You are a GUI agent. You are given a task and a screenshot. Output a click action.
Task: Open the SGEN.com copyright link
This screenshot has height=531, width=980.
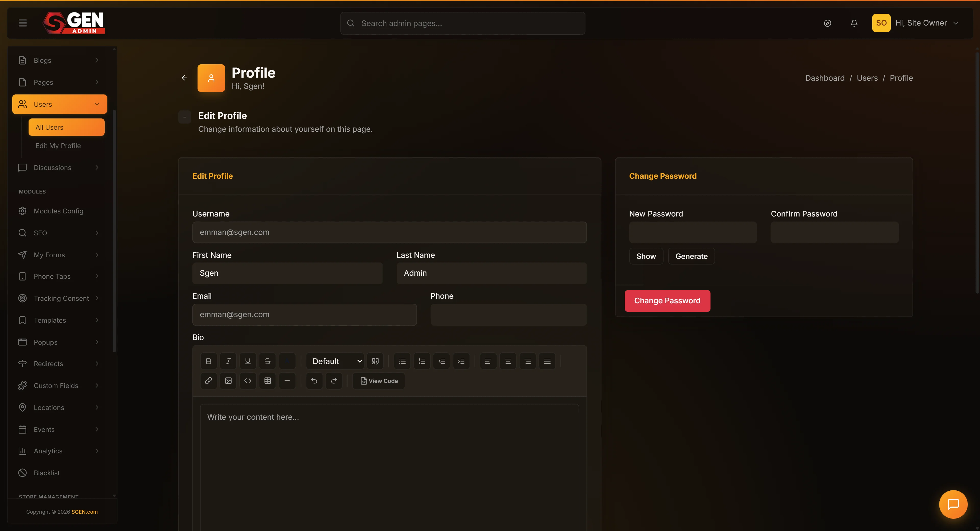(x=84, y=512)
